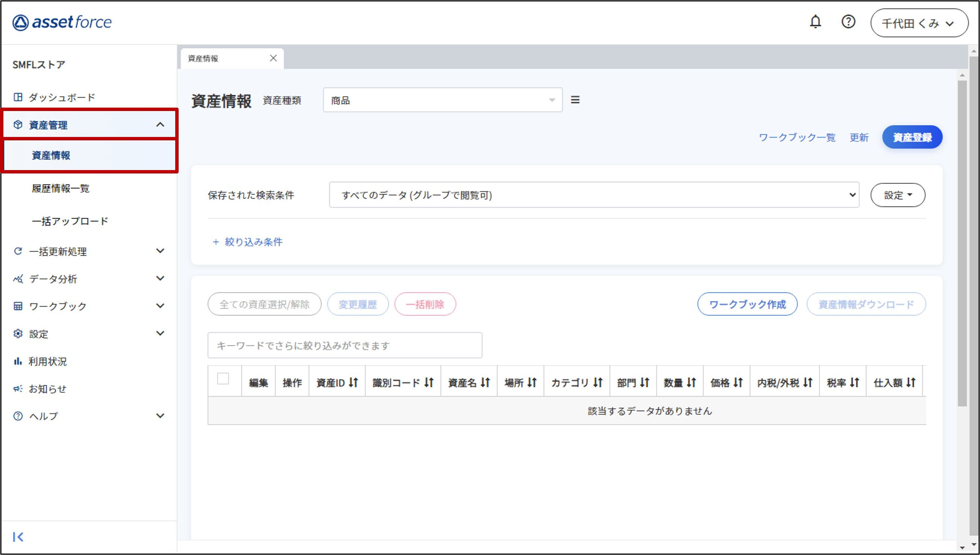This screenshot has height=555, width=980.
Task: Click the hamburger list icon beside 資産種類
Action: coord(575,99)
